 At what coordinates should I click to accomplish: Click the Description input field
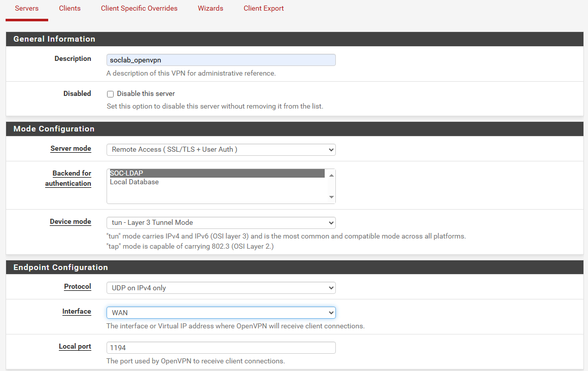(221, 60)
